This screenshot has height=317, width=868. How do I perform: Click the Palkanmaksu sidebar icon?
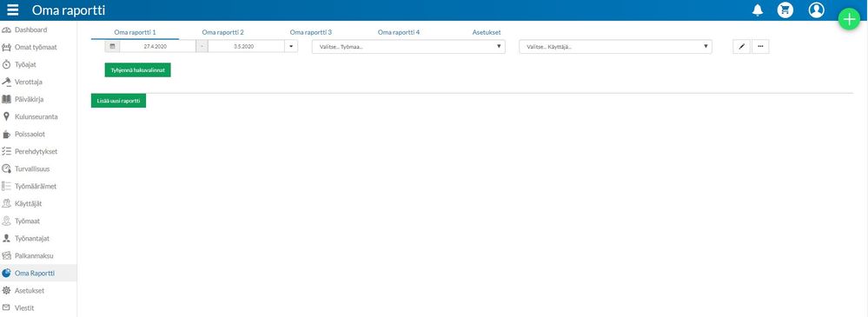[7, 256]
